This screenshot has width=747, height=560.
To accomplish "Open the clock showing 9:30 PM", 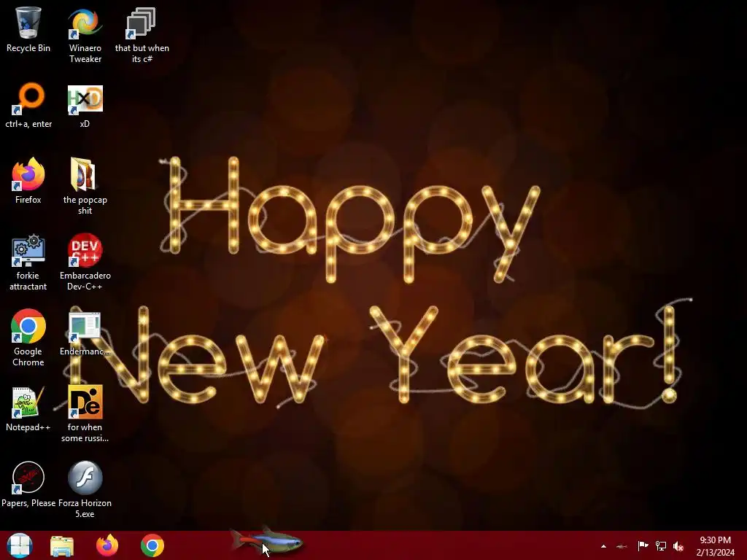I will [715, 545].
